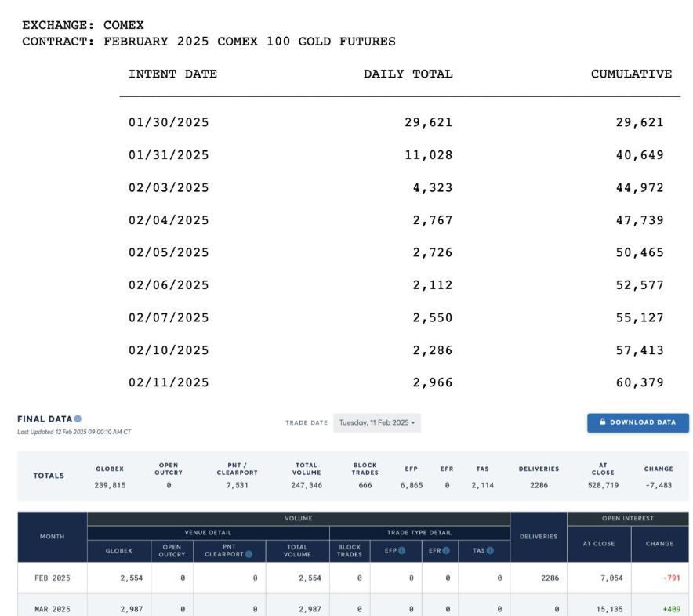This screenshot has height=616, width=693.
Task: Click the Month column header
Action: pyautogui.click(x=52, y=536)
